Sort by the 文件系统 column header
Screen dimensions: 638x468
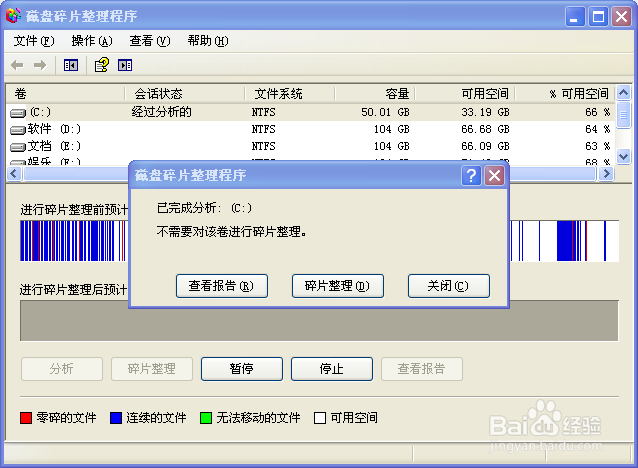click(289, 94)
